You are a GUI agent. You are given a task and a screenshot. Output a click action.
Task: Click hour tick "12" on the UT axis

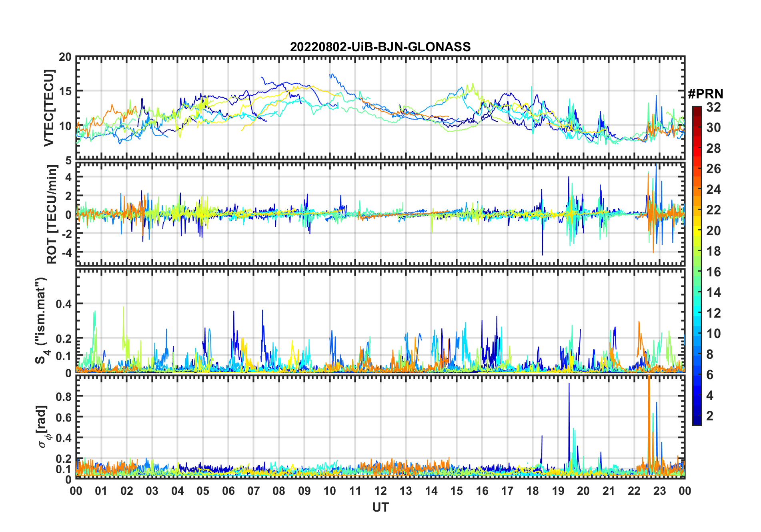[380, 491]
